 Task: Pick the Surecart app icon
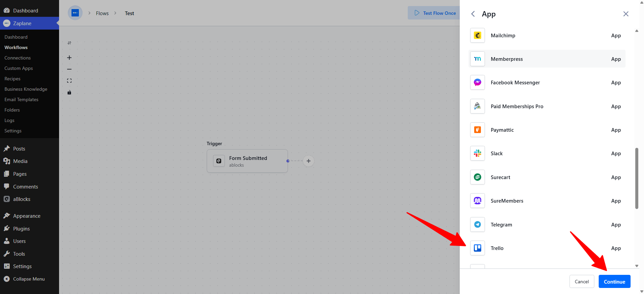tap(477, 177)
